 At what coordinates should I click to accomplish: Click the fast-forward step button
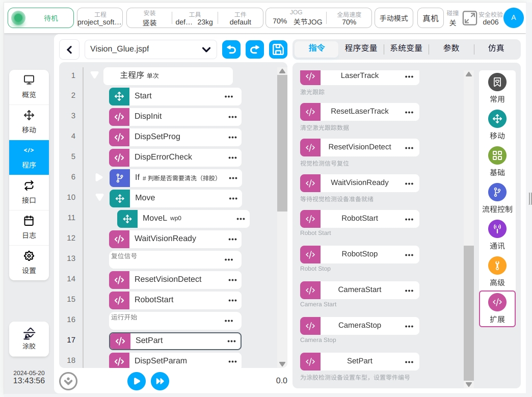point(160,381)
